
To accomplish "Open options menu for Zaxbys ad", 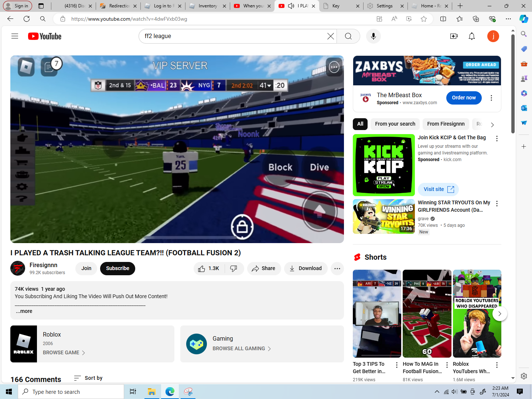I will click(x=491, y=98).
